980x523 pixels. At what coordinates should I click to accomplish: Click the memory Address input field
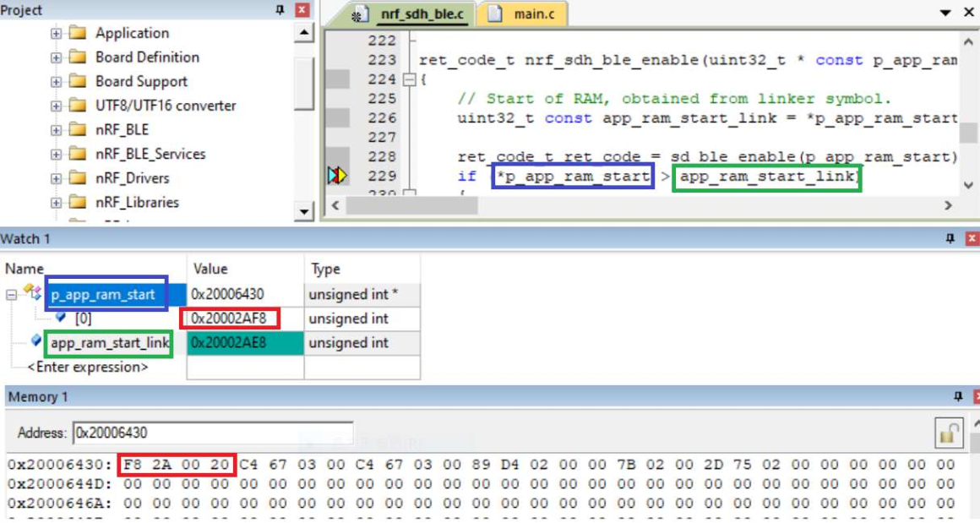213,433
